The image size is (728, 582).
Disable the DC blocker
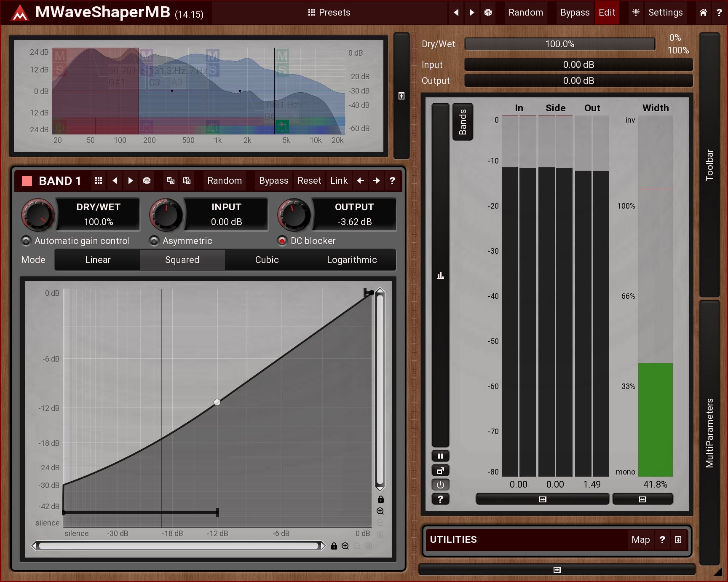282,241
